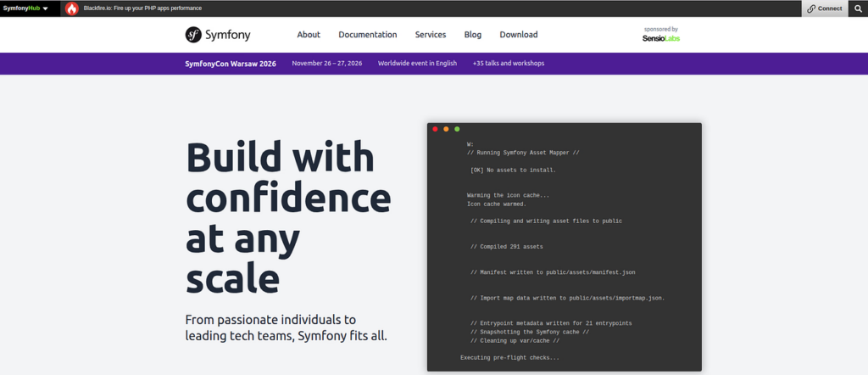This screenshot has width=868, height=375.
Task: Open search with the magnifier icon
Action: pos(858,8)
